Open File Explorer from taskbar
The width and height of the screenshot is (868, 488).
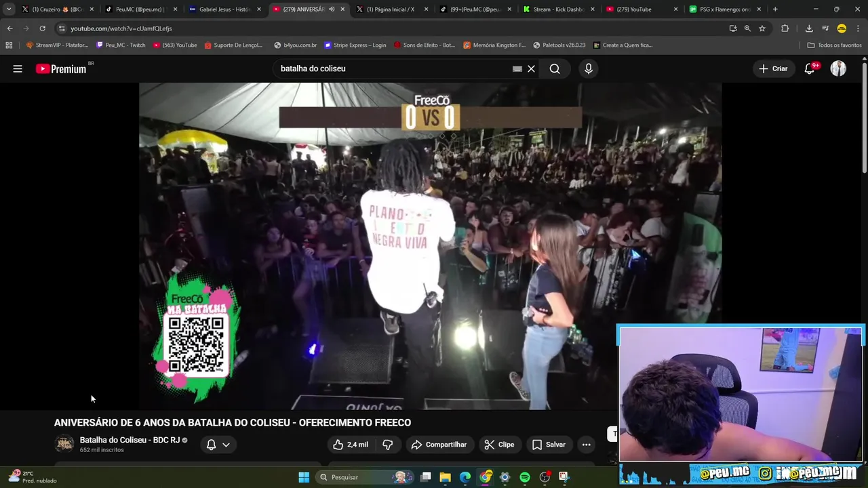(446, 477)
